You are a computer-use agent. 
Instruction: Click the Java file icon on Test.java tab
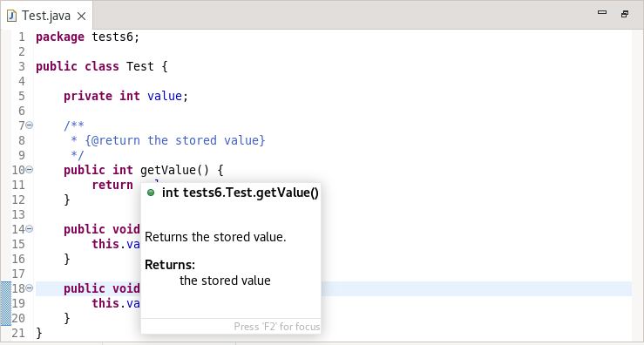coord(11,16)
